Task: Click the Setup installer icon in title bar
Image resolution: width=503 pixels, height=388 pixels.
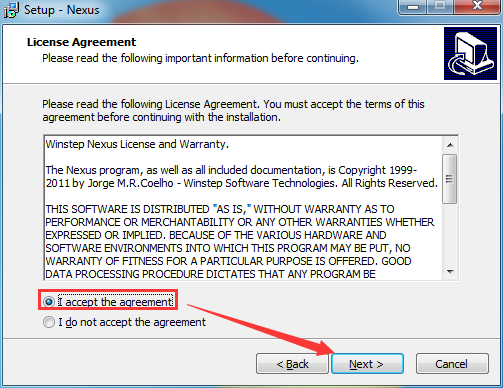Action: (x=11, y=10)
